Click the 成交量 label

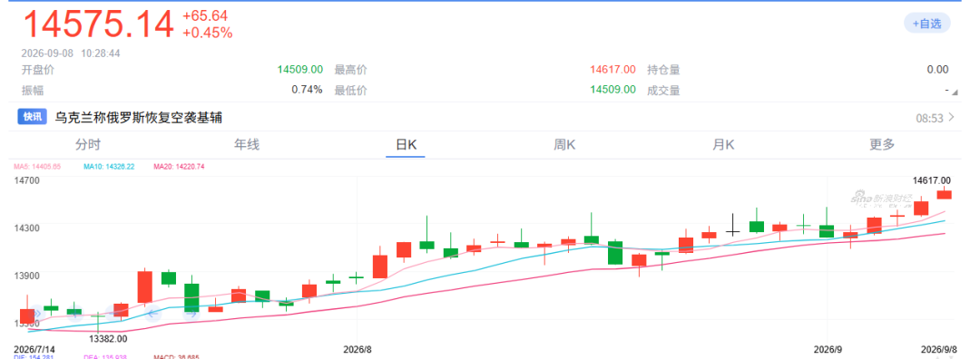tap(663, 91)
